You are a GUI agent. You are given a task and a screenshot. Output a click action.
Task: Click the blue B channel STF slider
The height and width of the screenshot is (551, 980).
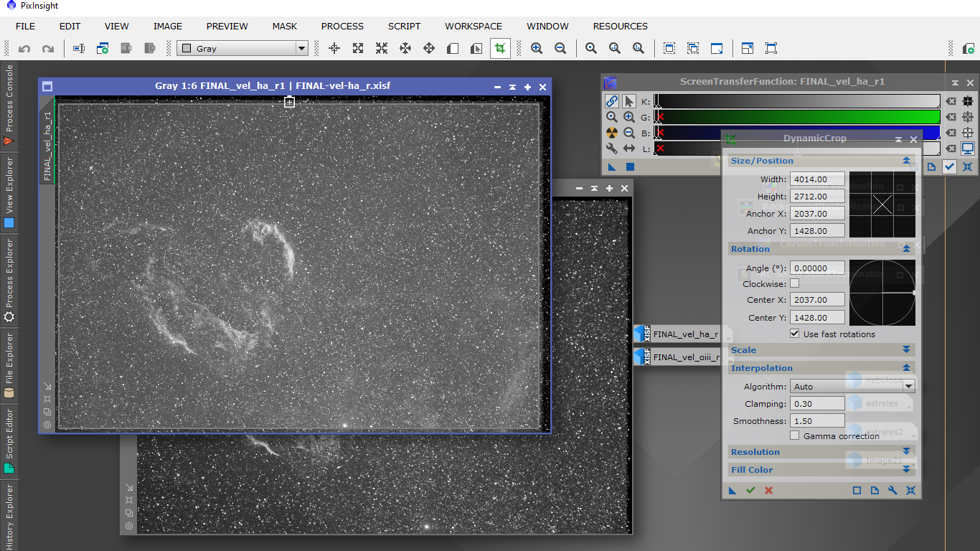[x=796, y=133]
